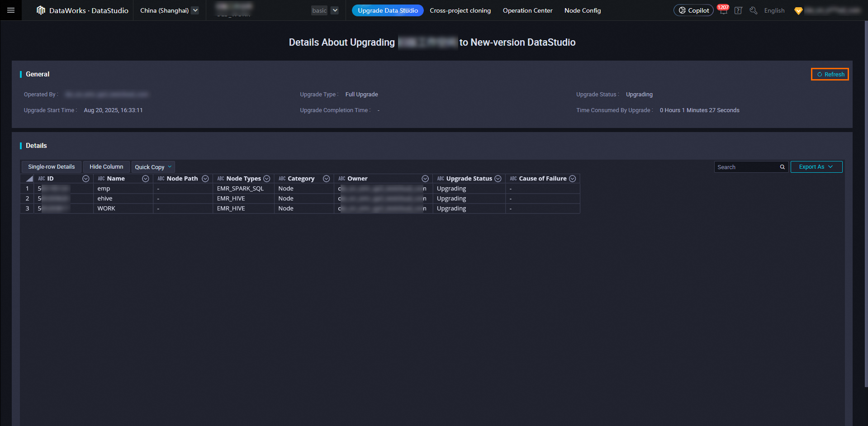Sort by the Name column header
Viewport: 868px width, 426px height.
[x=116, y=179]
